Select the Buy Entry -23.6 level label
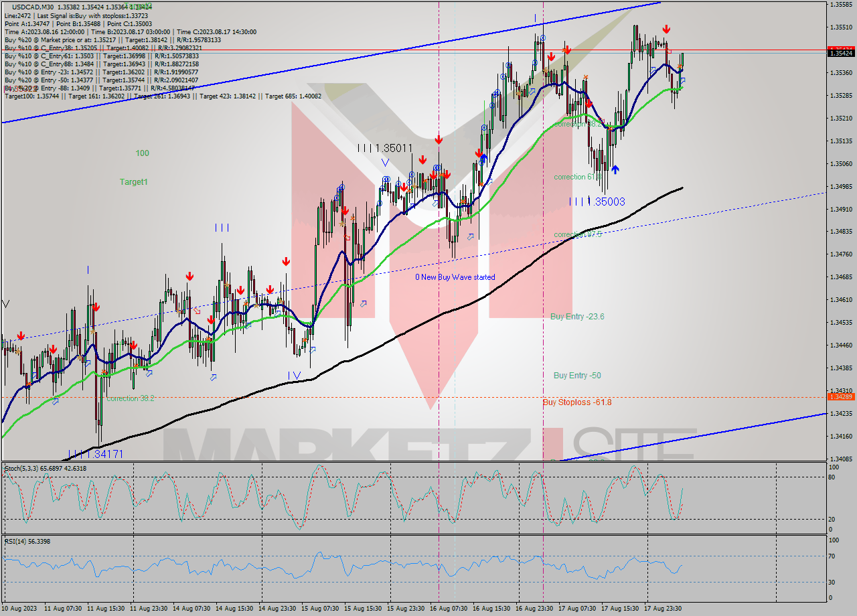 point(577,317)
